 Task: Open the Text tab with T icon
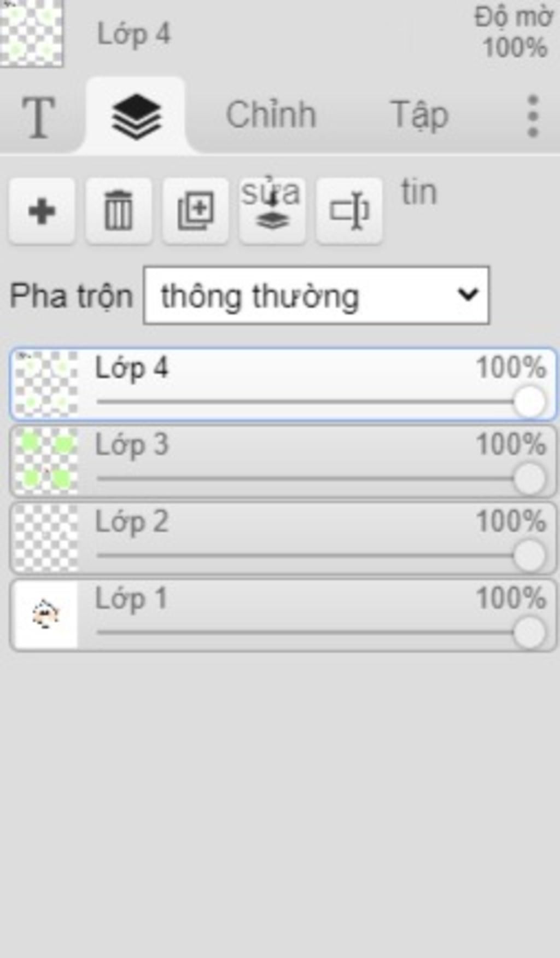38,116
